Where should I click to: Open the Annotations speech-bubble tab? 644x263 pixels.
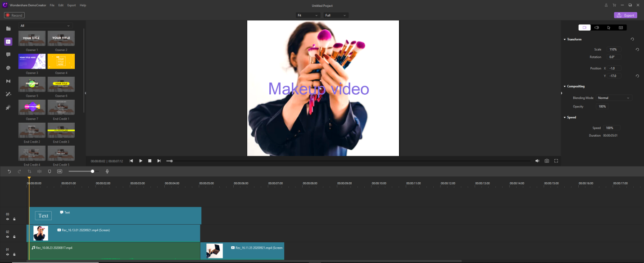pos(8,55)
